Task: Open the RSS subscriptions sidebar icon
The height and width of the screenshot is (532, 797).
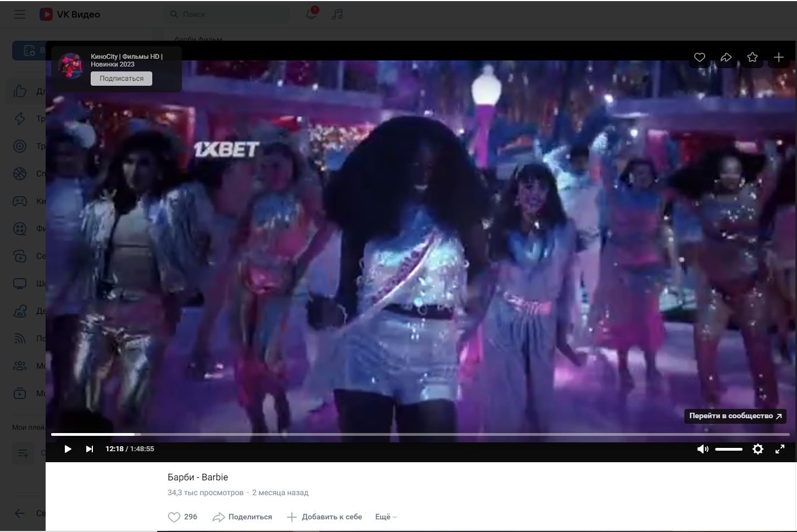Action: pos(20,339)
